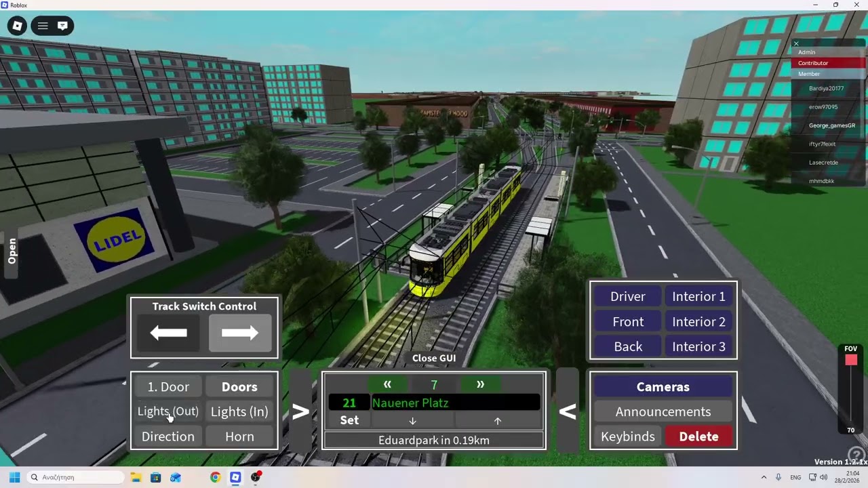Open network settings in system tray
Image resolution: width=868 pixels, height=488 pixels.
coord(812,477)
